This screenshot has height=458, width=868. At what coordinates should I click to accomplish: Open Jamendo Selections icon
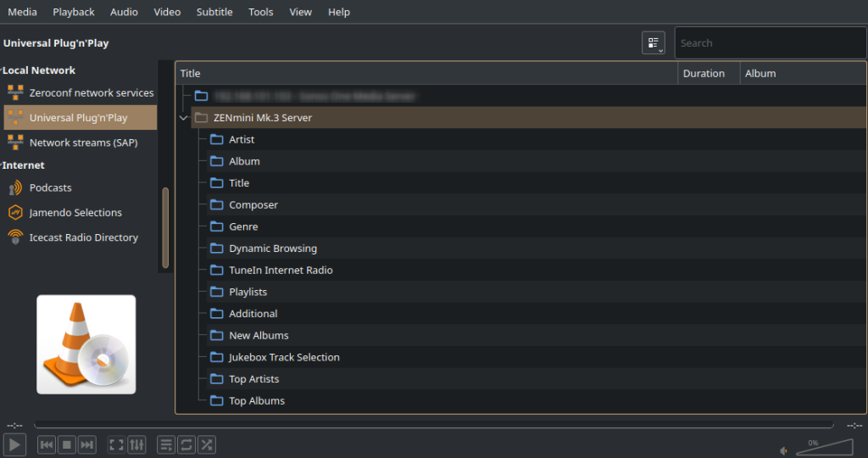[15, 213]
